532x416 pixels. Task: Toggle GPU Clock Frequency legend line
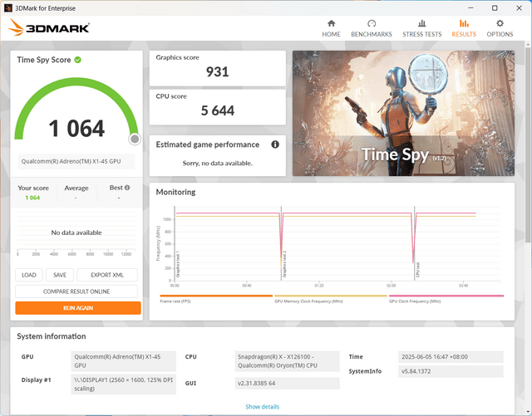tap(446, 296)
